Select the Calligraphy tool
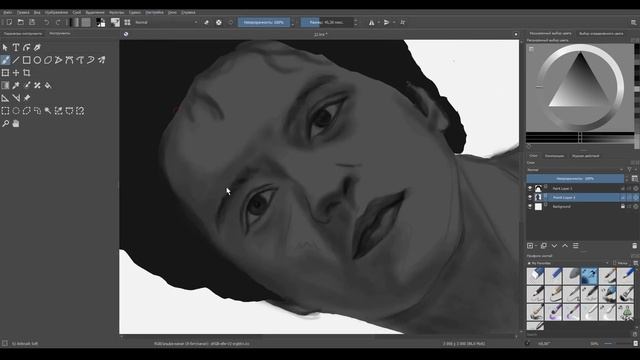Viewport: 640px width, 360px height. pos(37,47)
